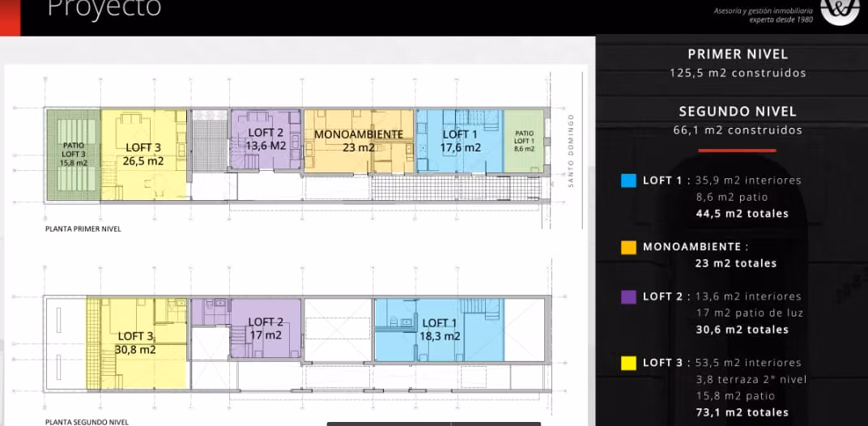Select the LOFT 2 13,6 M2 room

pos(266,139)
